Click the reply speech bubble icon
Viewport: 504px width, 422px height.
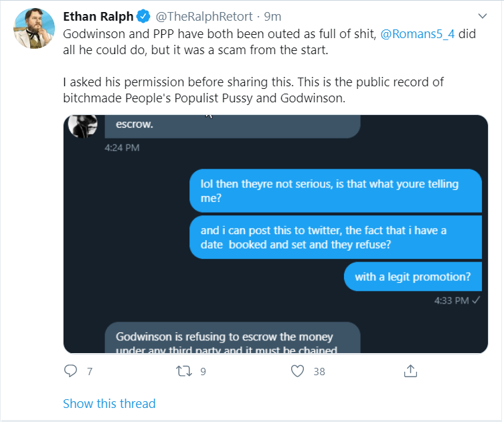click(x=70, y=371)
